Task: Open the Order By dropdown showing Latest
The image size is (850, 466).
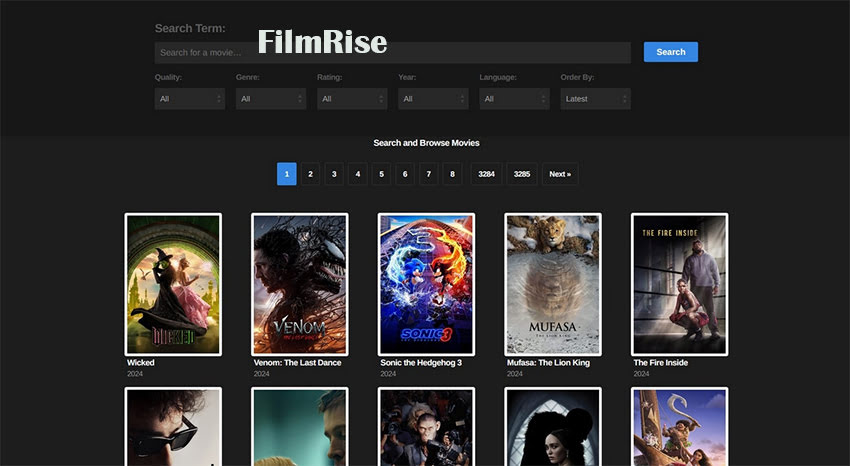Action: 595,99
